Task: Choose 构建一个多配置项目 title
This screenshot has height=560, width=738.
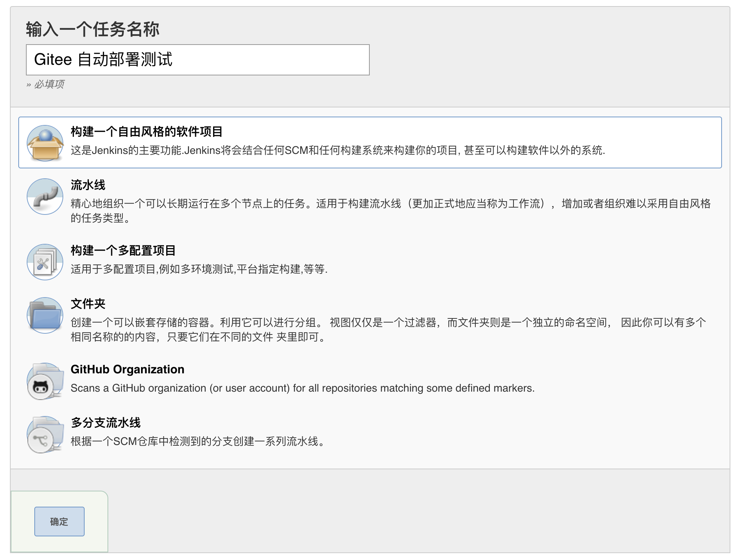Action: pos(123,251)
